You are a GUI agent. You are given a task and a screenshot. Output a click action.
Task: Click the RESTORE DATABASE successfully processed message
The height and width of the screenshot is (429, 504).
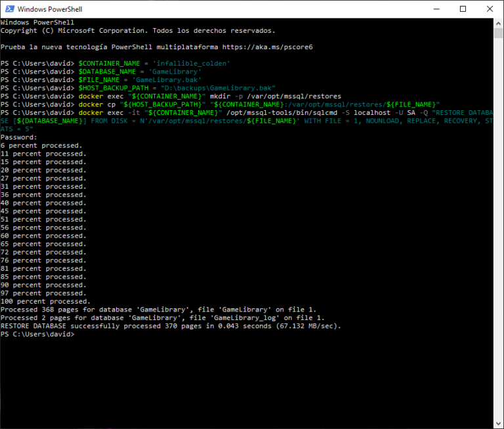pyautogui.click(x=171, y=326)
